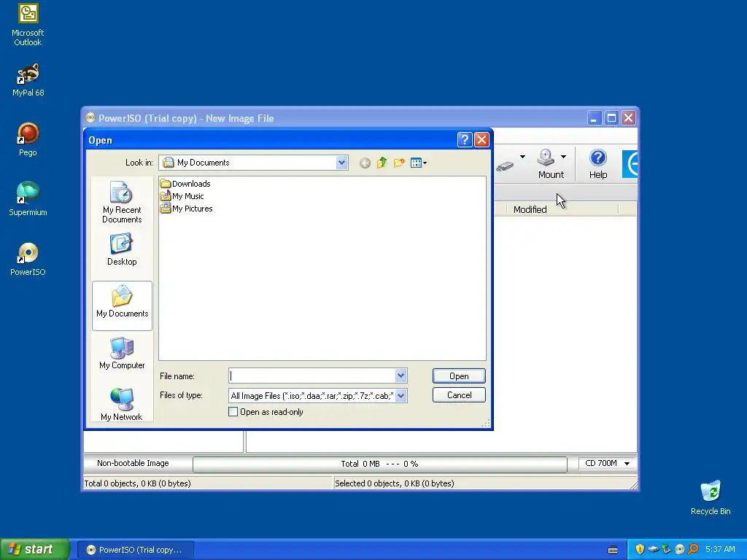Click the Back navigation arrow in dialog
Screen dimensions: 747x560
365,163
